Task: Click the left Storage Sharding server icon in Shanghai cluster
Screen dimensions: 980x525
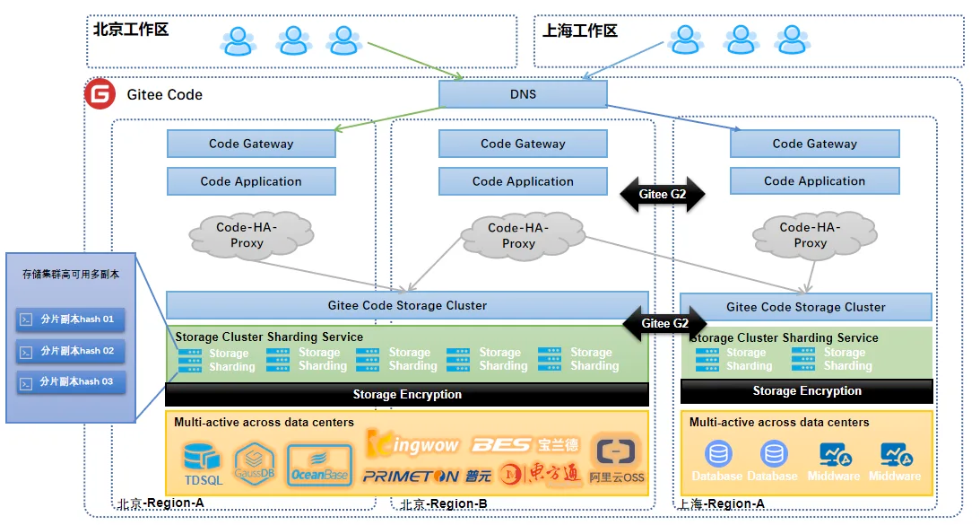Action: pos(707,359)
